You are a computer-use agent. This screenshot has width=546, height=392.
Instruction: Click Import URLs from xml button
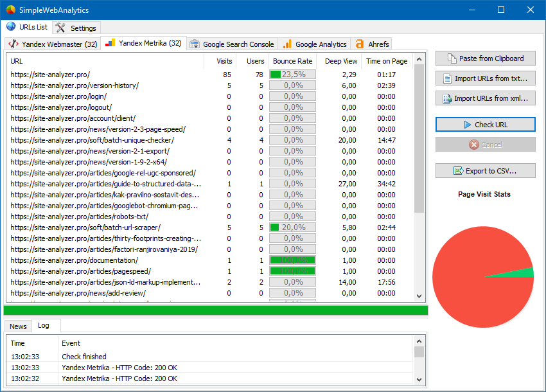tap(485, 98)
